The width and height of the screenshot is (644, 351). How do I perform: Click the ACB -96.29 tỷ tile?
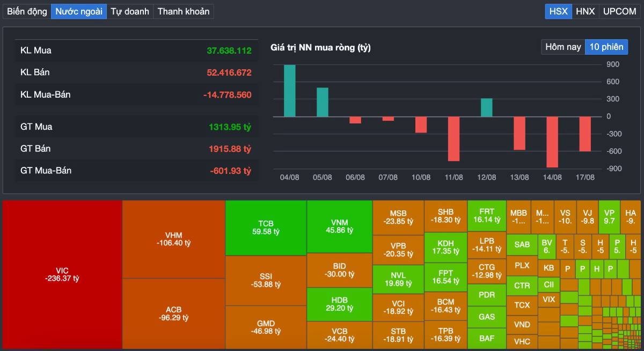(x=173, y=314)
